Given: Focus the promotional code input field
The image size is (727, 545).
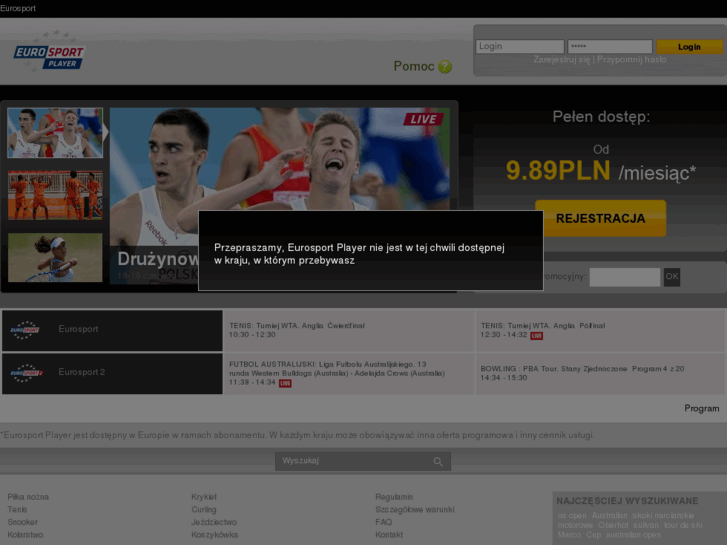Looking at the screenshot, I should click(x=625, y=277).
